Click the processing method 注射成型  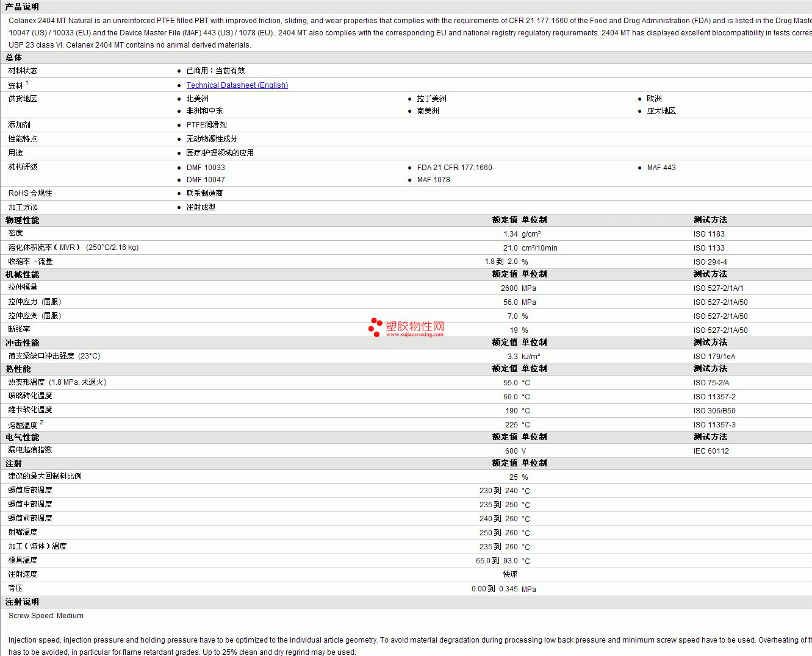tap(201, 207)
